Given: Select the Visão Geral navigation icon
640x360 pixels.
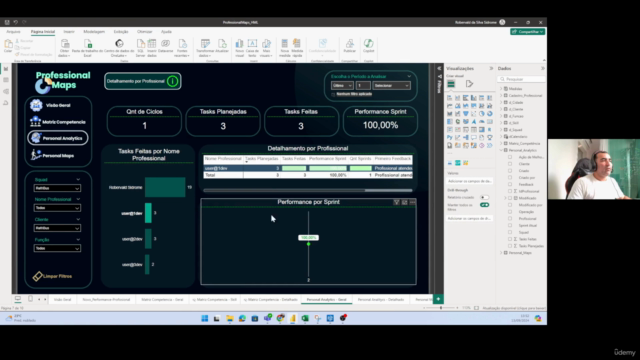Looking at the screenshot, I should (36, 105).
